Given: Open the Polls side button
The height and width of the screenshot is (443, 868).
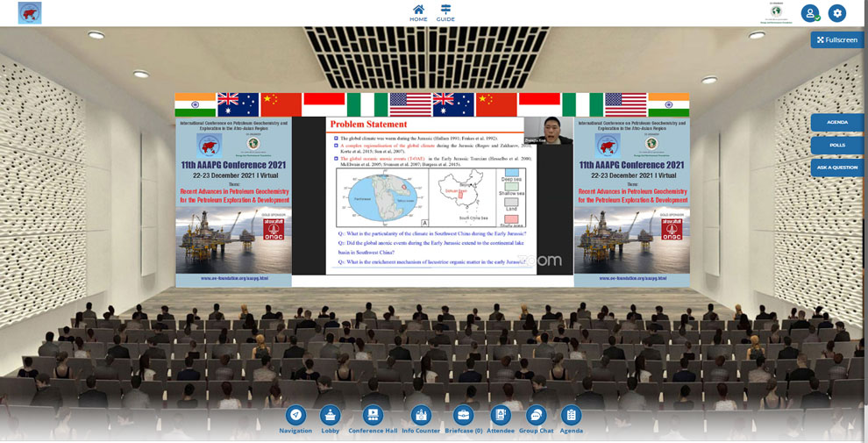Looking at the screenshot, I should (837, 145).
